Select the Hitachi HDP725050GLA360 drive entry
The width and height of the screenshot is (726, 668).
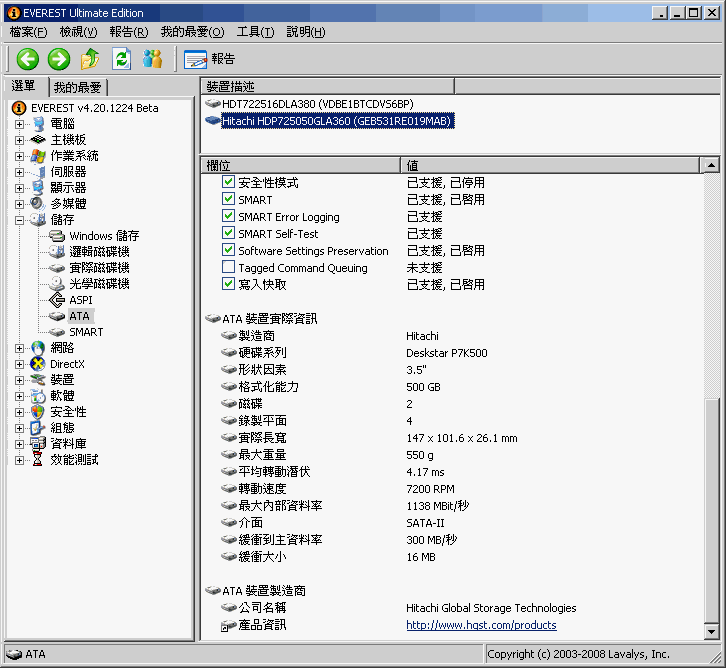point(338,121)
